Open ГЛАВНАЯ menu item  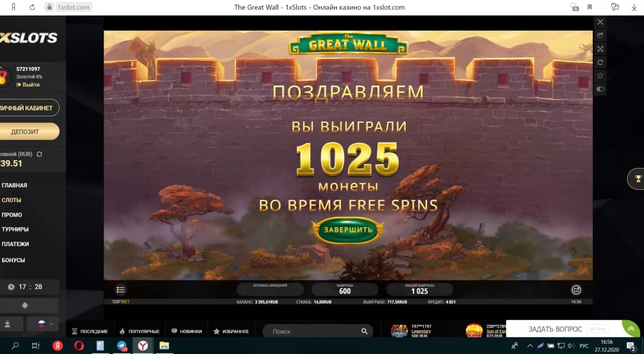pos(14,185)
